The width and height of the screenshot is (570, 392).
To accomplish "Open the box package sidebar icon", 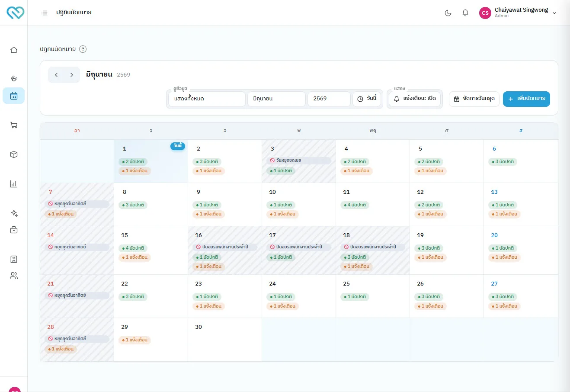I will click(14, 154).
